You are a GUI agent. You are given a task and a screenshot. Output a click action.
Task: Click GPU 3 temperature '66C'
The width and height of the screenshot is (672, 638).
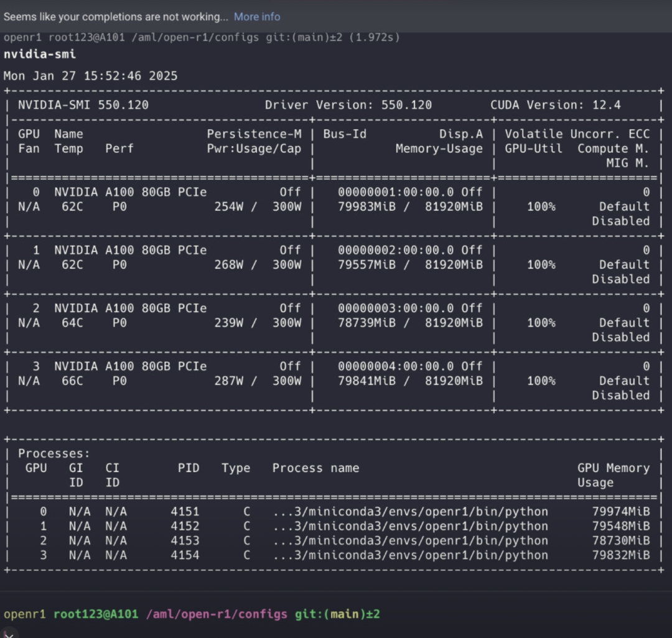tap(72, 381)
